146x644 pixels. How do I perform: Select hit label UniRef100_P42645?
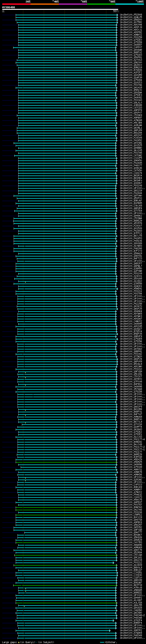coord(131,163)
